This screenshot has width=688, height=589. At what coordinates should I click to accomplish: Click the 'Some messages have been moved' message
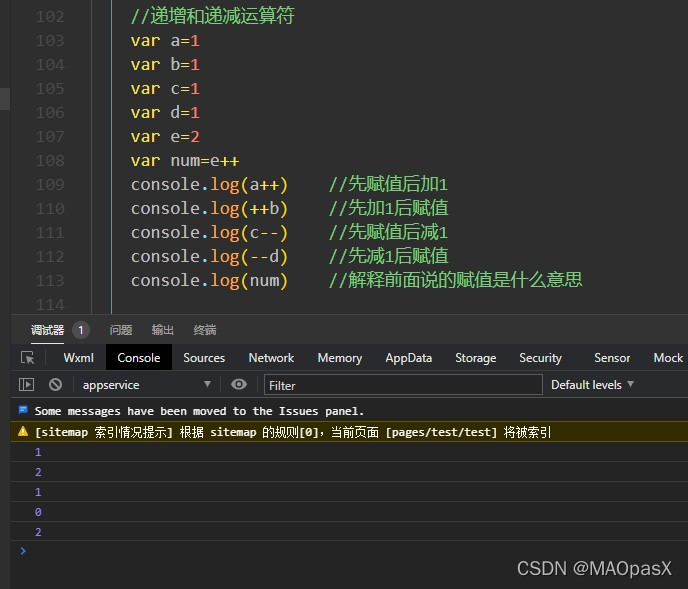pyautogui.click(x=199, y=411)
